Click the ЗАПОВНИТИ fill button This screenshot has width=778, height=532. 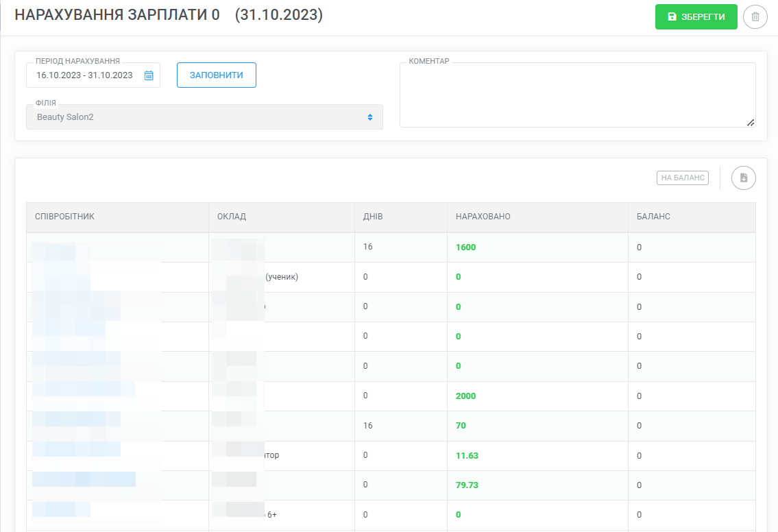217,75
